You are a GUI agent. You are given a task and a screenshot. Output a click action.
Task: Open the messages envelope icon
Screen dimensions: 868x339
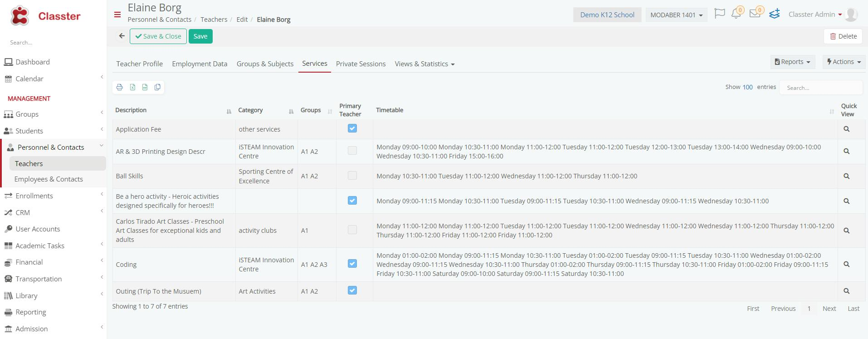tap(755, 14)
